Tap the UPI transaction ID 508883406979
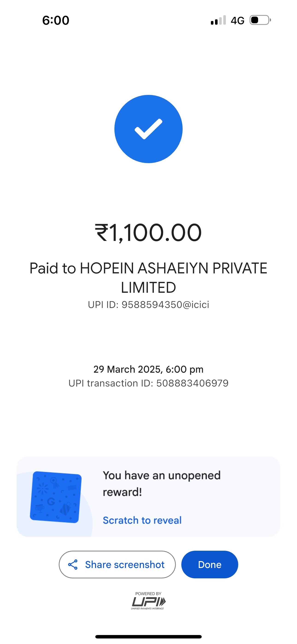 point(148,383)
